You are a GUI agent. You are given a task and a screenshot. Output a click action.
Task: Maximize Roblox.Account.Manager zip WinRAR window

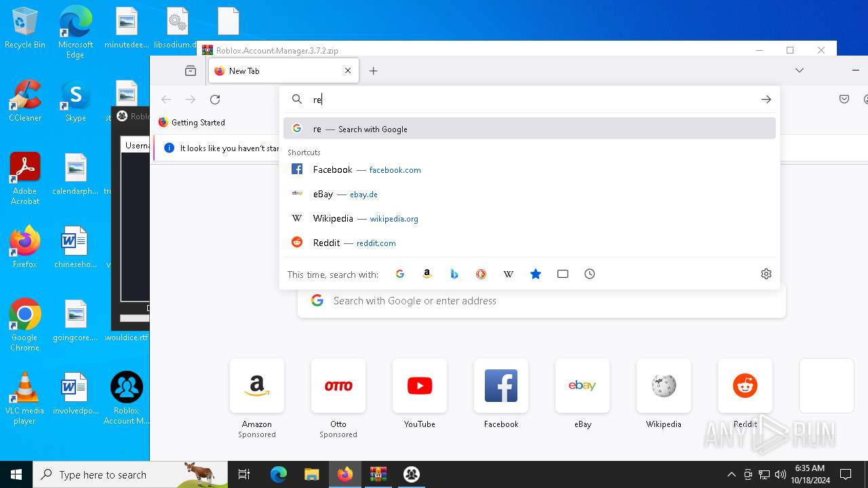coord(790,50)
